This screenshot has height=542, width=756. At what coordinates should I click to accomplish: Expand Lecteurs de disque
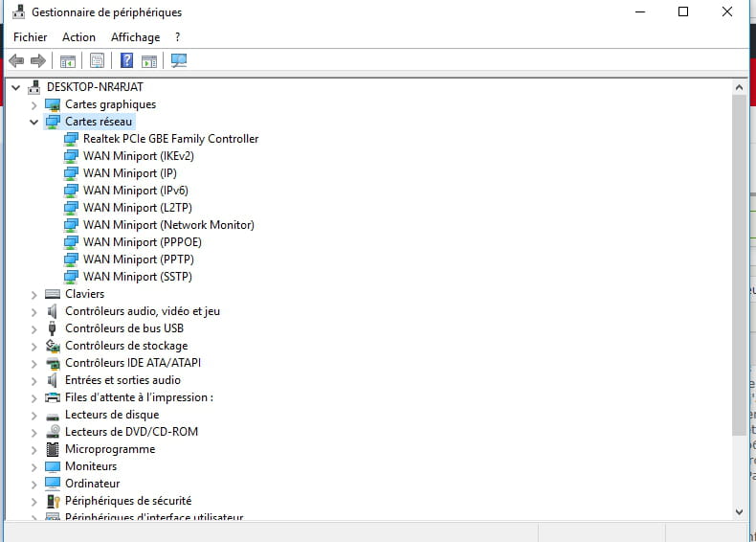point(33,416)
